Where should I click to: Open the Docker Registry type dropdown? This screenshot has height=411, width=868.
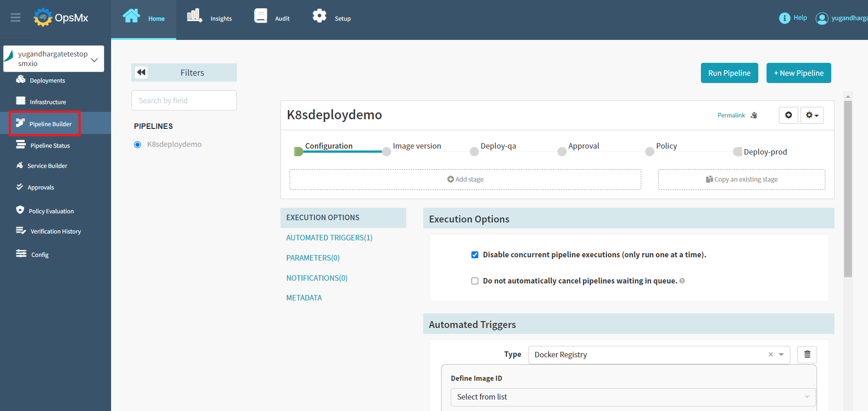click(781, 355)
